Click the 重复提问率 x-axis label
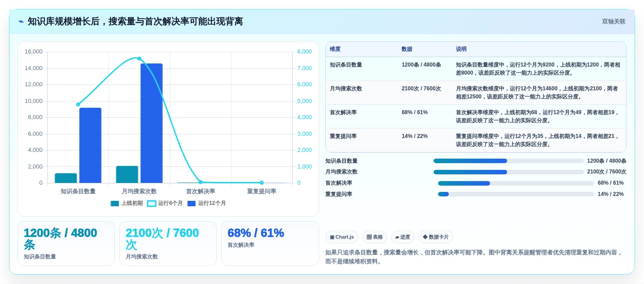Screen dimensions: 644x284 pos(262,191)
